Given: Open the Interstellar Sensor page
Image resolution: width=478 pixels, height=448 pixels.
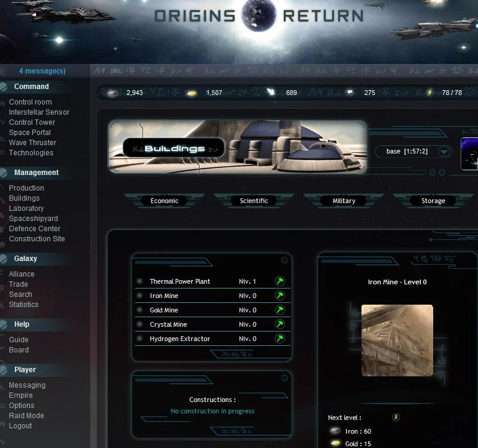Looking at the screenshot, I should tap(39, 112).
